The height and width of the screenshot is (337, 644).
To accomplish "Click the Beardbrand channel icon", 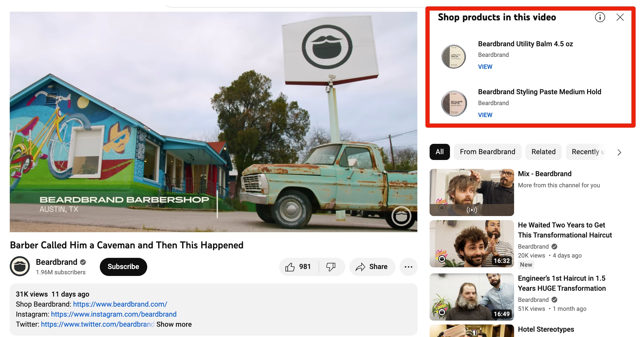I will tap(20, 266).
